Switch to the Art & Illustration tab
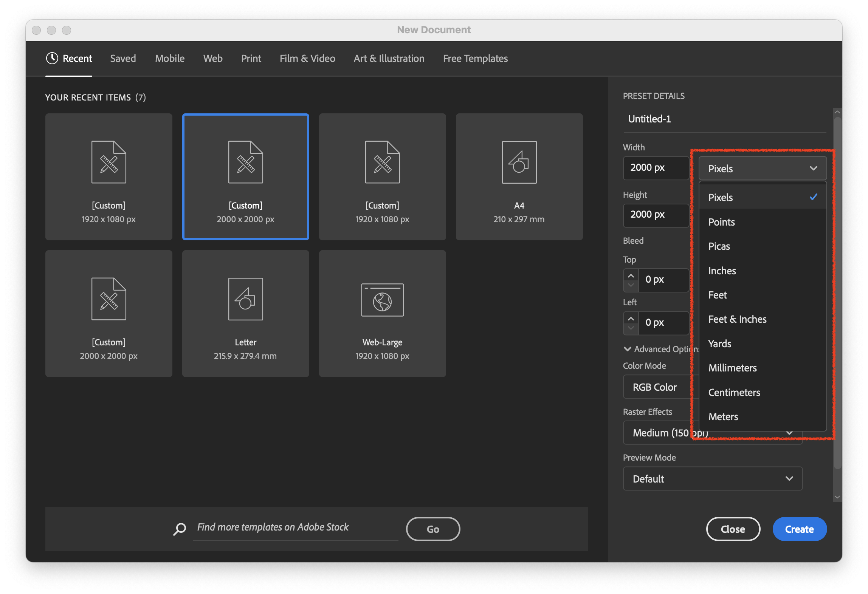Viewport: 868px width, 594px height. click(x=389, y=59)
